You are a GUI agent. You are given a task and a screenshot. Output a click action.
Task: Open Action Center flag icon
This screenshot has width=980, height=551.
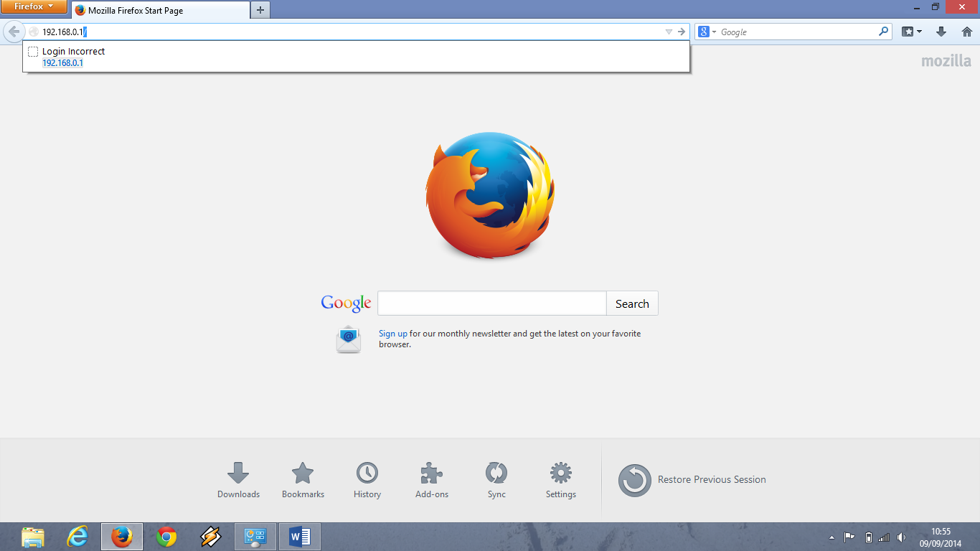(x=849, y=537)
